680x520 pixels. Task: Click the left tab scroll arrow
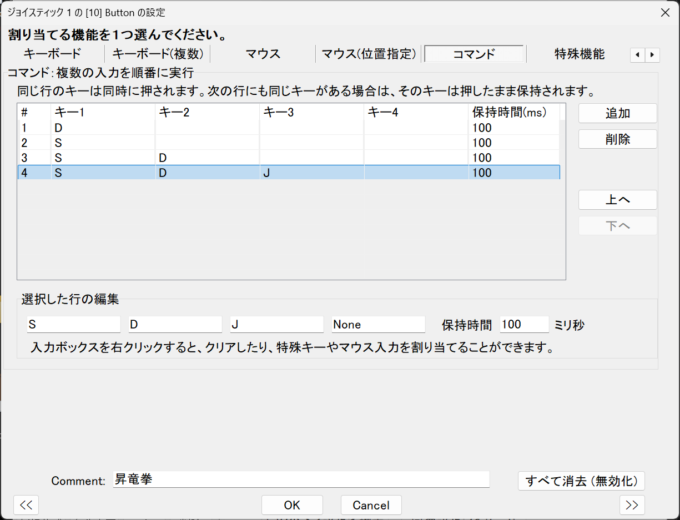(637, 55)
